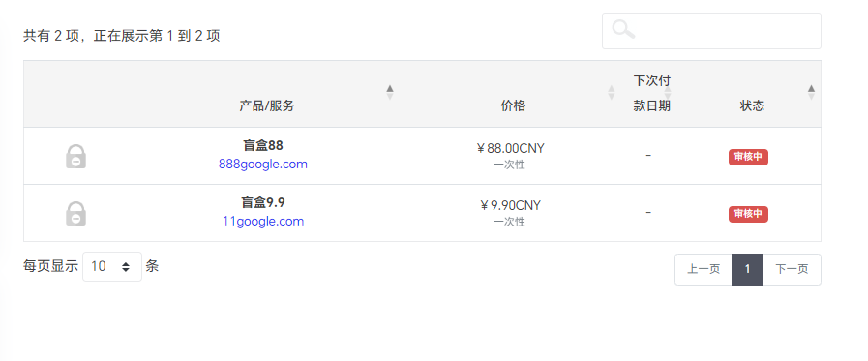Click the 价格 column header
This screenshot has width=868, height=361.
(x=513, y=105)
